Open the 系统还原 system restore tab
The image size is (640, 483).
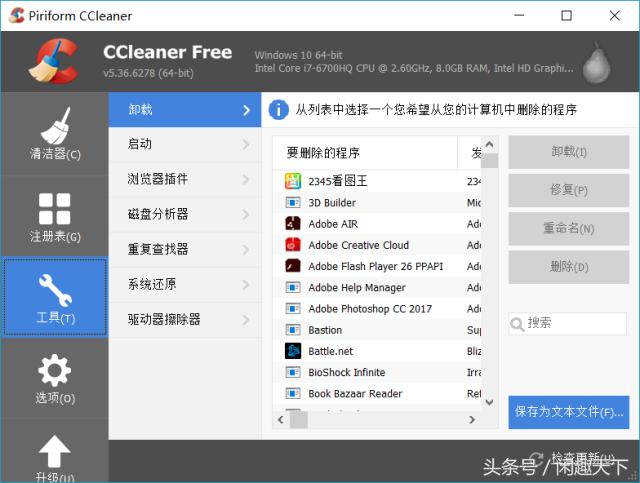click(x=184, y=285)
